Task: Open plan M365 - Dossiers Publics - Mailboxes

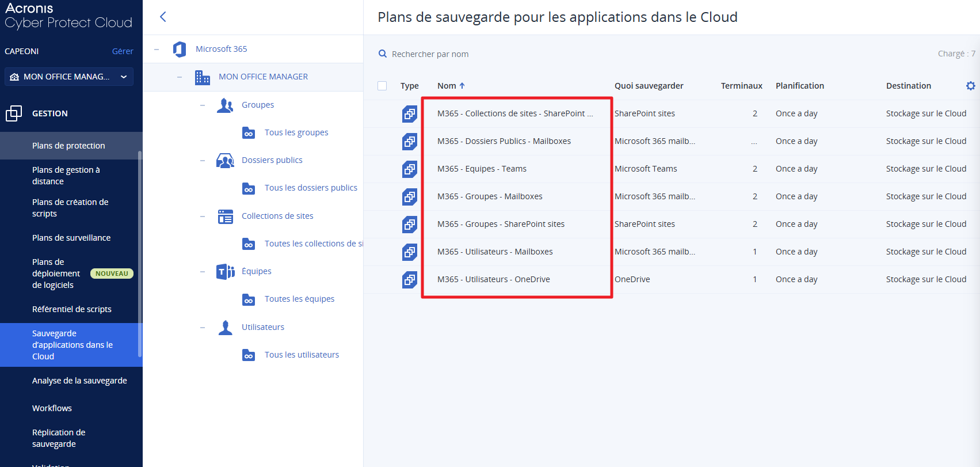Action: (x=504, y=141)
